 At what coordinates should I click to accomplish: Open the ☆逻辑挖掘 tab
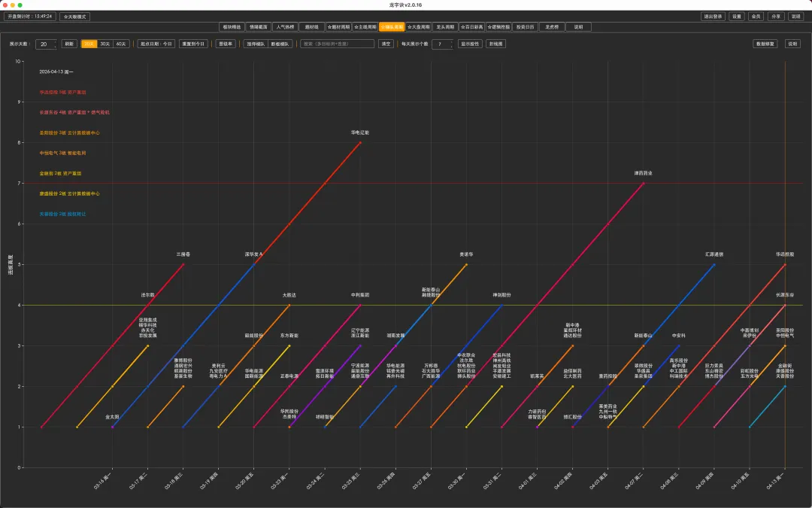pyautogui.click(x=498, y=27)
